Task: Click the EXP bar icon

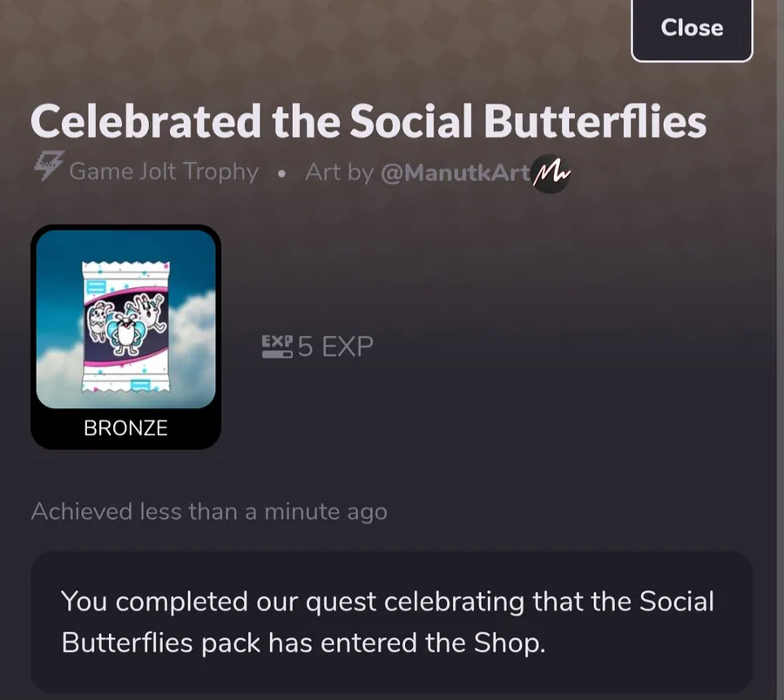Action: 277,347
